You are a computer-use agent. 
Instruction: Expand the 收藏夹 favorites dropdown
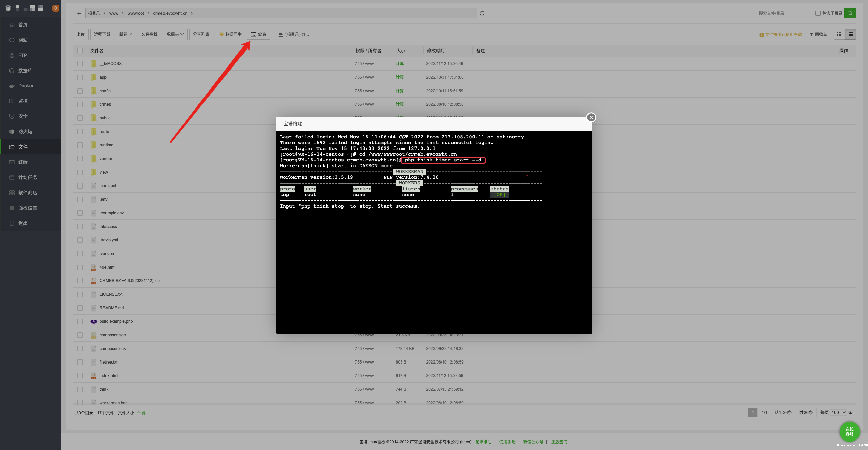[x=175, y=34]
